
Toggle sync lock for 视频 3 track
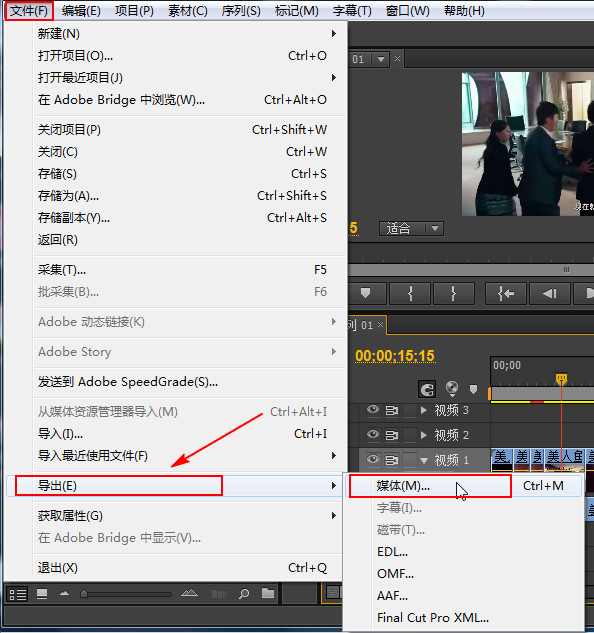pos(391,411)
